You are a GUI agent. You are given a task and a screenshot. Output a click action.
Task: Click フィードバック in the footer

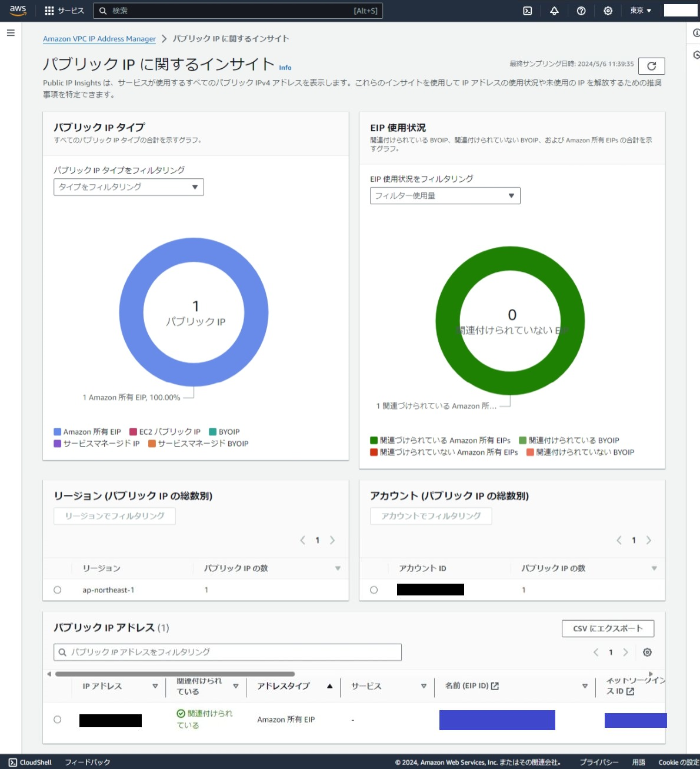88,762
